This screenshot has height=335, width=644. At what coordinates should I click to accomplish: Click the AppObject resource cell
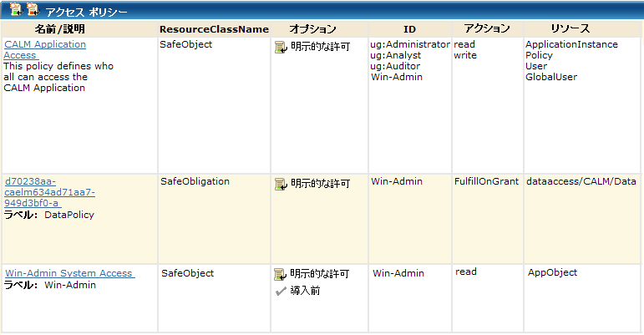click(552, 273)
